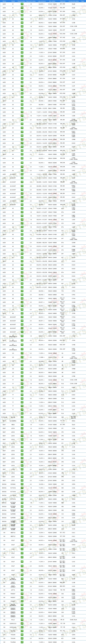Viewport: 86px width, 644px height.
Task: Click the fuel icon in the SKODA KODIAQ row
Action: point(22,484)
